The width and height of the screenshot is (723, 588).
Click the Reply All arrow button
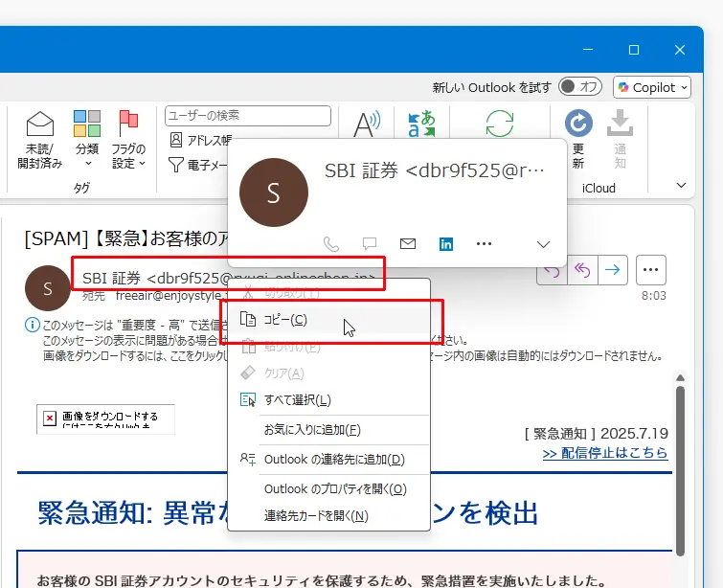tap(582, 270)
